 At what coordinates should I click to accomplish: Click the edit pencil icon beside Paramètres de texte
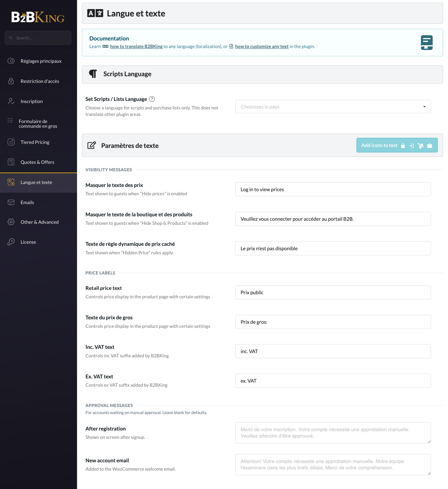click(92, 145)
